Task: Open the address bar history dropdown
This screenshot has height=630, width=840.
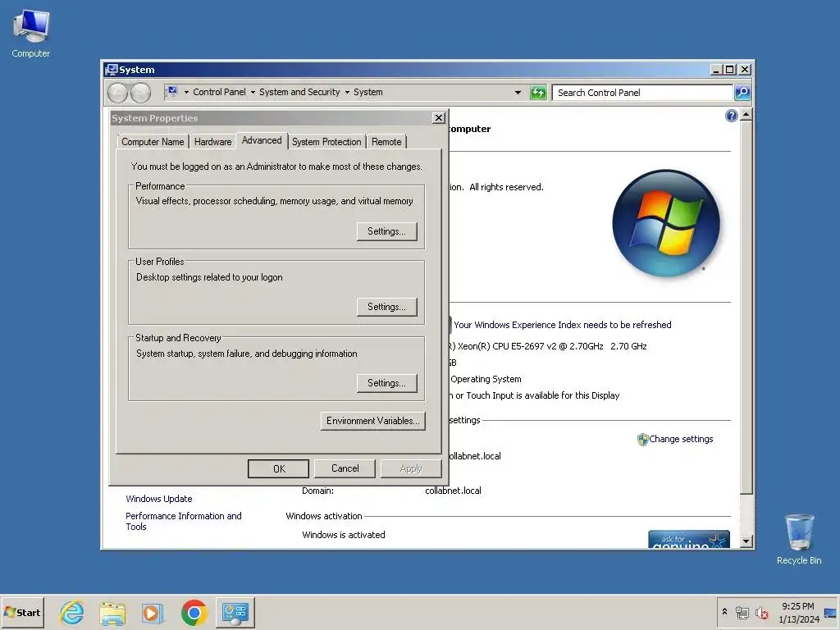Action: coord(518,93)
